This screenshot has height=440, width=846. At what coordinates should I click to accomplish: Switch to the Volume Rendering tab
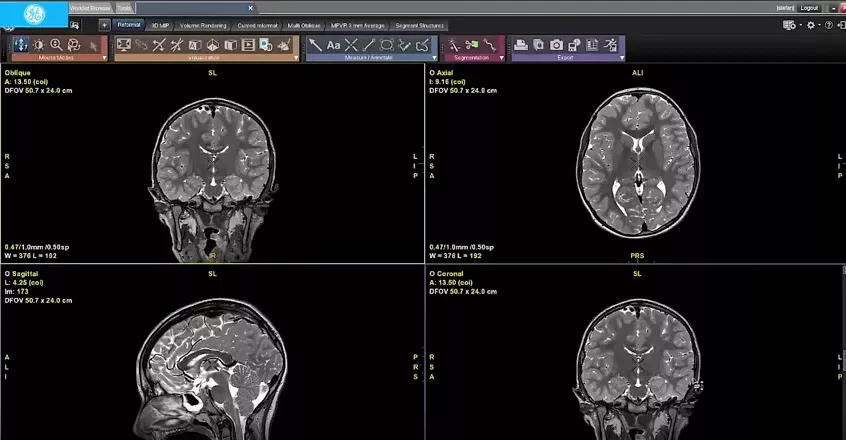tap(203, 25)
